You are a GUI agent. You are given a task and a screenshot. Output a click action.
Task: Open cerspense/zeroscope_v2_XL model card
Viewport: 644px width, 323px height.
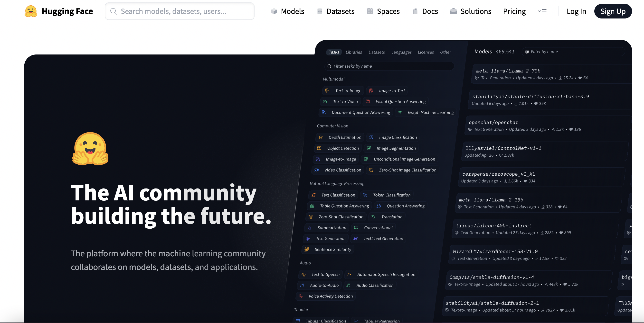tap(542, 177)
